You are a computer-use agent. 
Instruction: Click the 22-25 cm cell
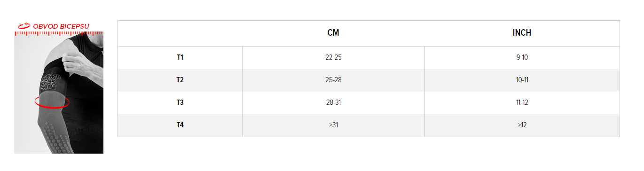click(333, 57)
